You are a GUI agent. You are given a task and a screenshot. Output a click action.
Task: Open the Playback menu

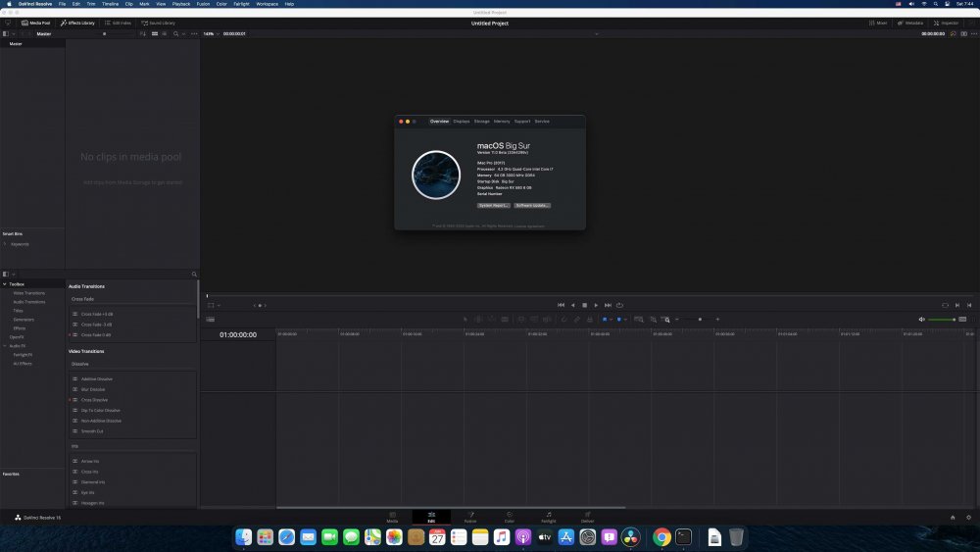(181, 4)
